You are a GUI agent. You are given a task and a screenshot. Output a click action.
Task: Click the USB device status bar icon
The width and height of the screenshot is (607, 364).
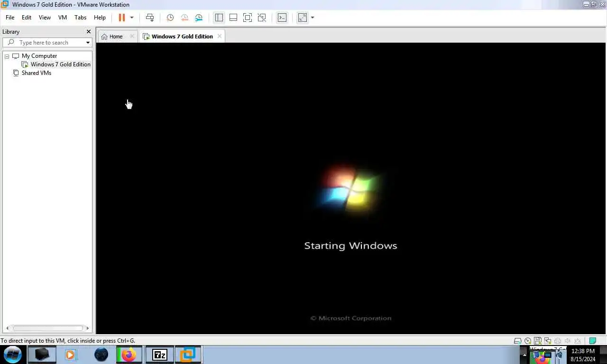578,341
